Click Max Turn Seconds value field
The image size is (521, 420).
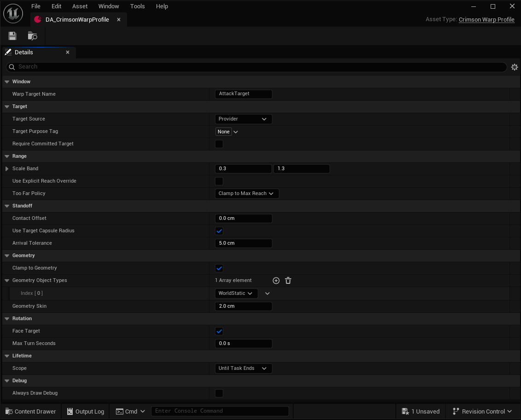(243, 344)
